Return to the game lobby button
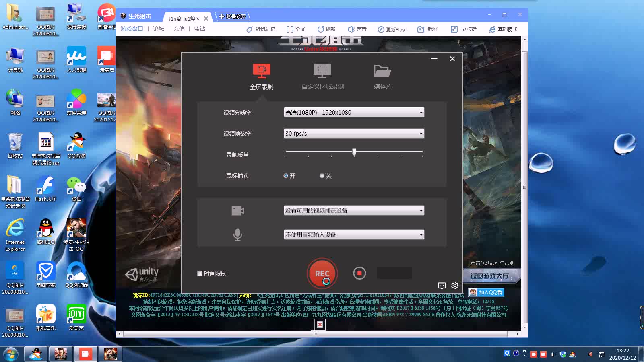644x362 pixels. click(492, 276)
